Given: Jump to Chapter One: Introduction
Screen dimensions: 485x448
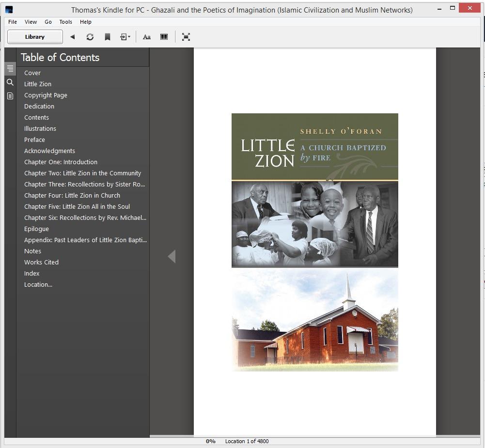Looking at the screenshot, I should (x=61, y=162).
